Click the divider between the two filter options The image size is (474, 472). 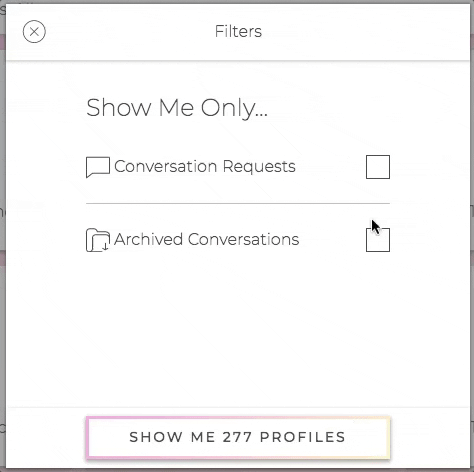coord(238,203)
